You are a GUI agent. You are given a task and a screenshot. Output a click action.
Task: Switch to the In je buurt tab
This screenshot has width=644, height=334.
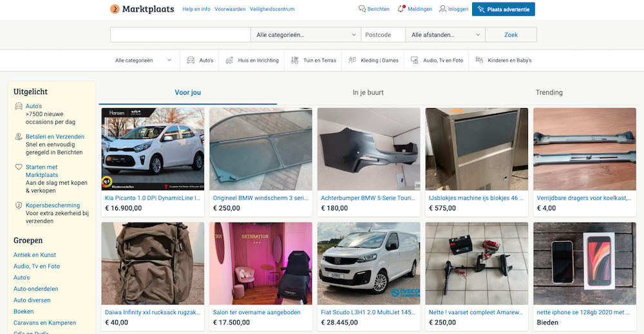tap(368, 93)
